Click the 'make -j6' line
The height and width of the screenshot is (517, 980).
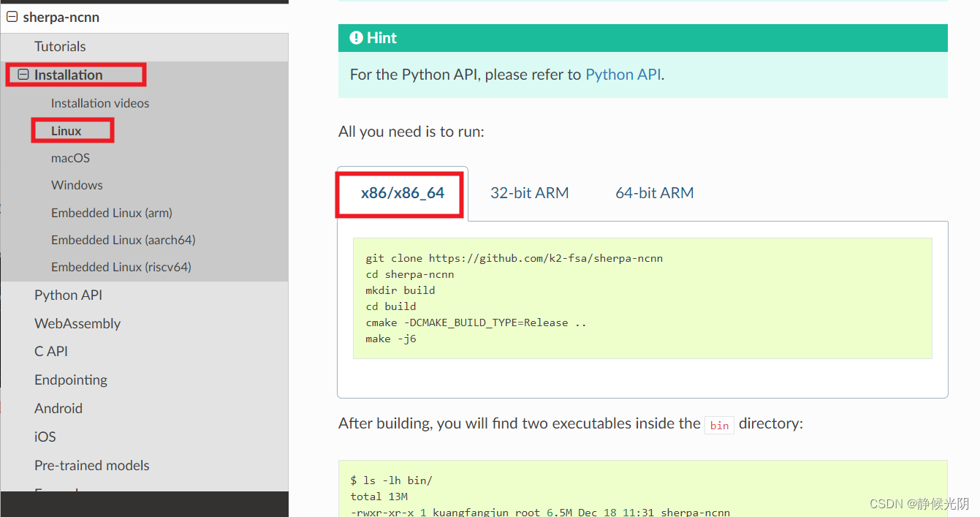tap(391, 339)
